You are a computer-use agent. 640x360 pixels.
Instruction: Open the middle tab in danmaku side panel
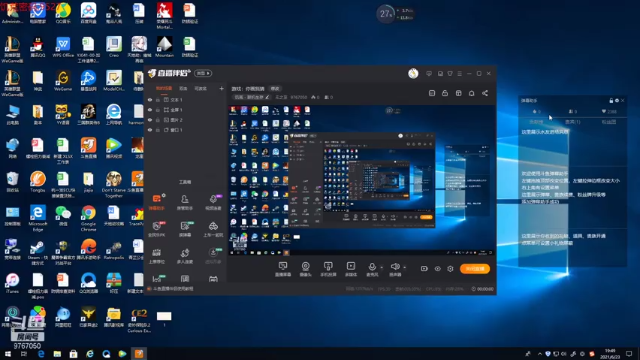tap(572, 122)
